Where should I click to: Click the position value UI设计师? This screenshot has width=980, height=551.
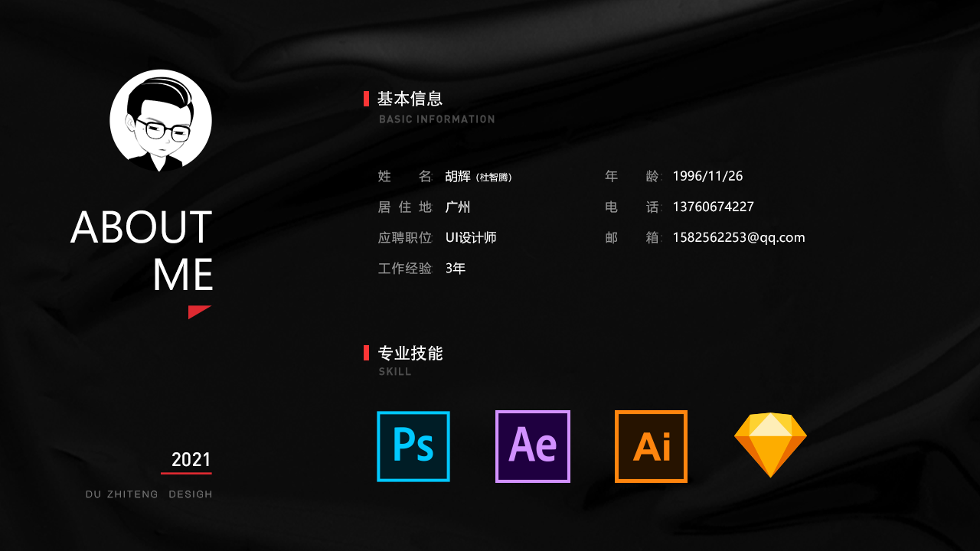click(x=471, y=237)
